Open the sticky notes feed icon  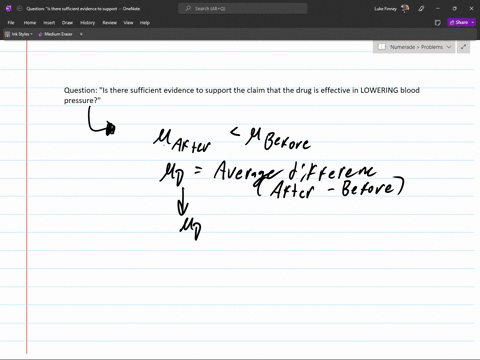click(x=438, y=23)
